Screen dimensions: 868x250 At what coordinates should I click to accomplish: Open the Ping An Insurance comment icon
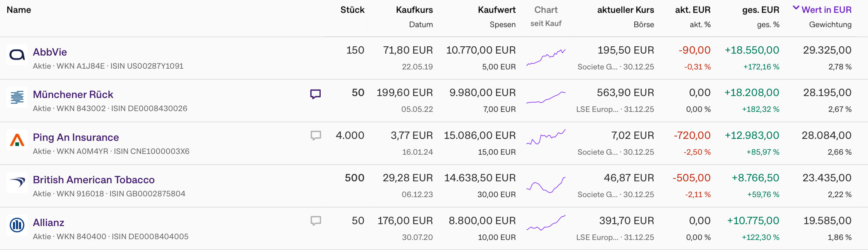coord(315,135)
